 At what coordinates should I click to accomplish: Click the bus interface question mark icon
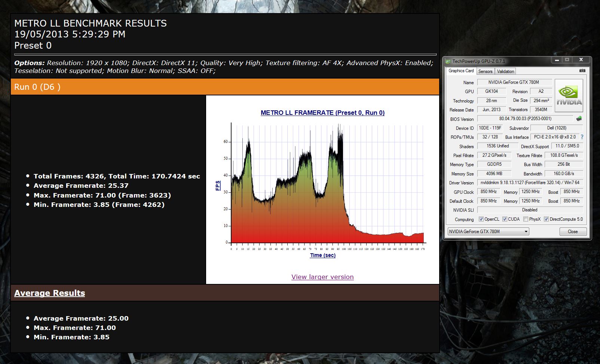[582, 137]
